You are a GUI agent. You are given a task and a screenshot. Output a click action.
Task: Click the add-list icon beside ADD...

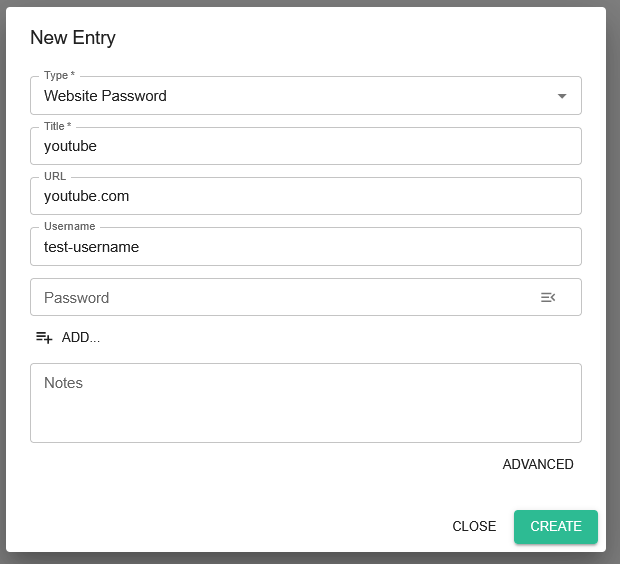click(x=44, y=337)
